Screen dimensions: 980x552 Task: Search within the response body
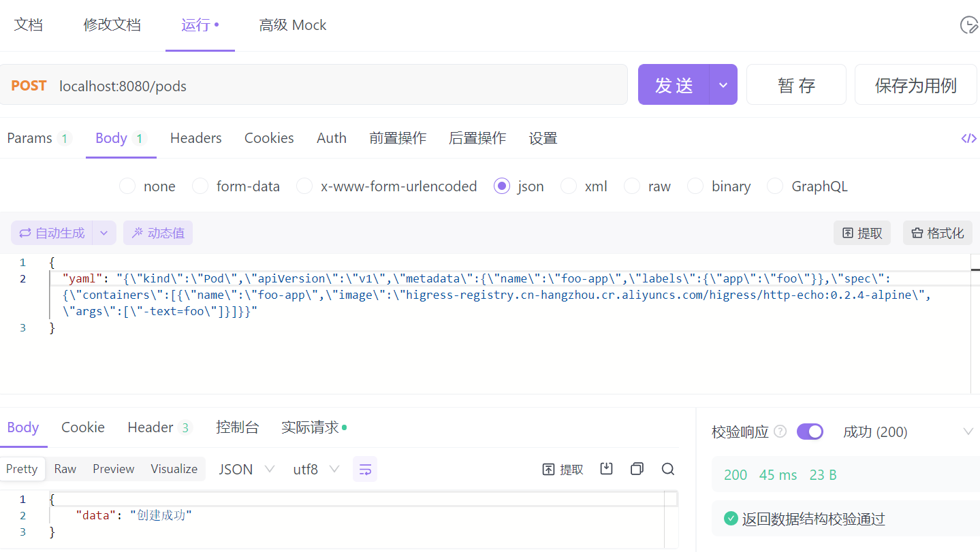(x=668, y=468)
